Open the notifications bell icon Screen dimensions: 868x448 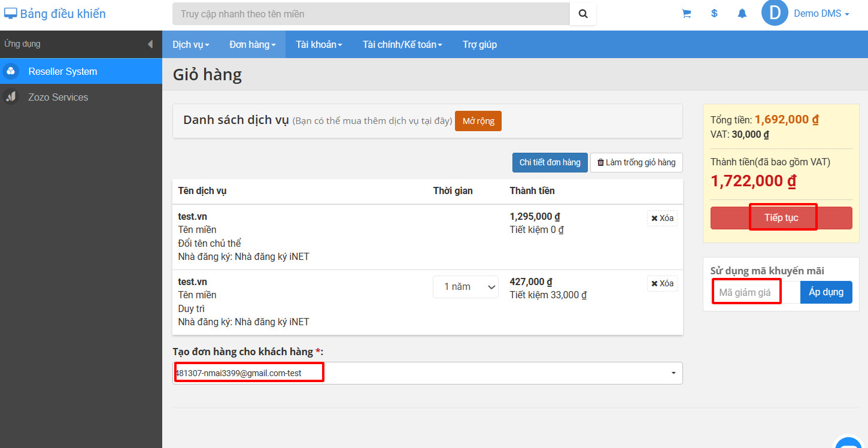(742, 14)
